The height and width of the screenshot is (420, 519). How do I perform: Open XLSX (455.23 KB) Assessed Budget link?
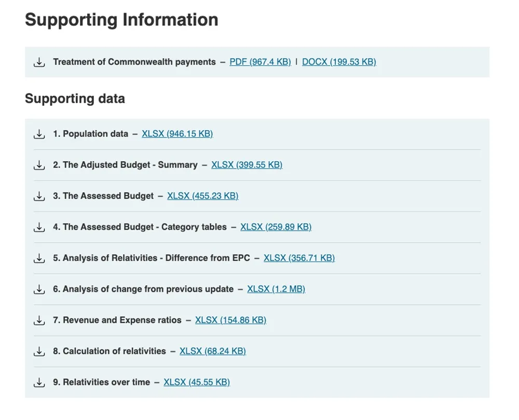tap(202, 196)
